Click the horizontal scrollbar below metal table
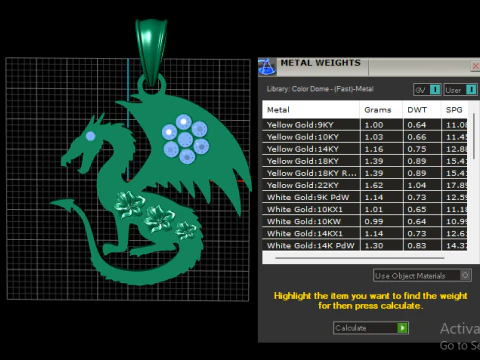 [360, 258]
